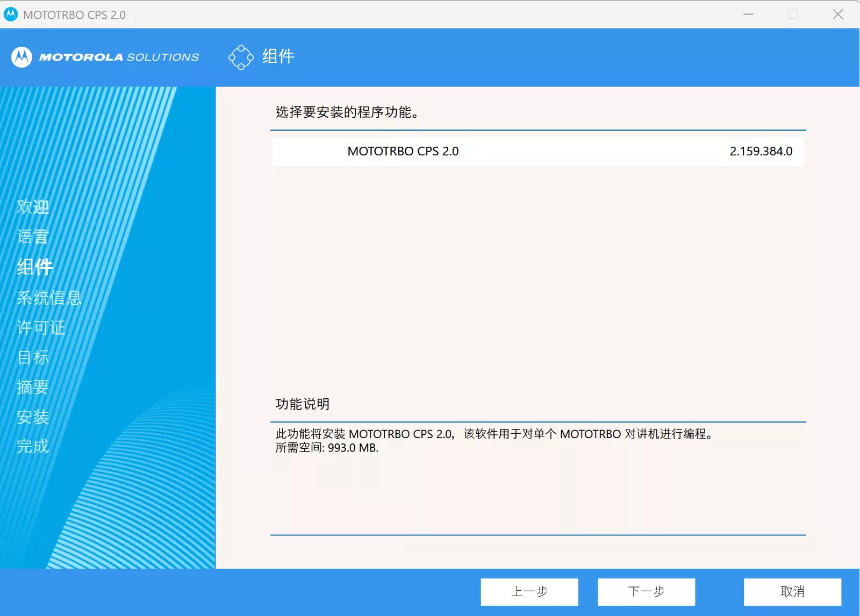Viewport: 860px width, 616px height.
Task: Select the 组件 step in sidebar
Action: coord(34,267)
